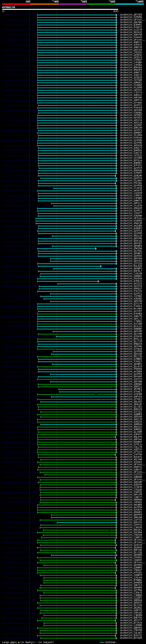The height and width of the screenshot is (644, 146).
Task: Select the UniRef100_C6PLB2 label
Action: (x=131, y=613)
